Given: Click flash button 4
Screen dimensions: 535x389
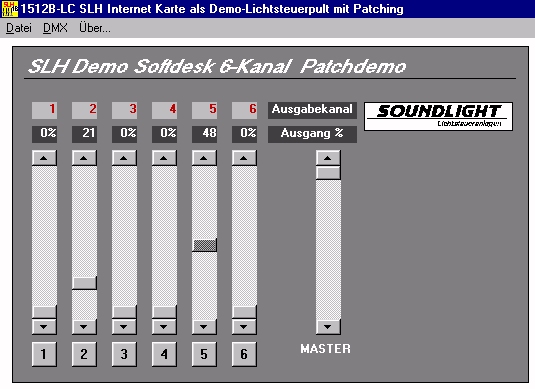Looking at the screenshot, I should click(x=164, y=354).
